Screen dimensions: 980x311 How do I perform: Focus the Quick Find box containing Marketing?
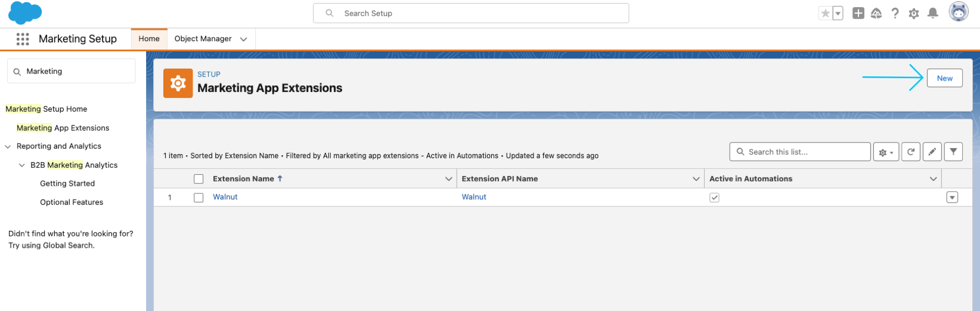point(72,71)
